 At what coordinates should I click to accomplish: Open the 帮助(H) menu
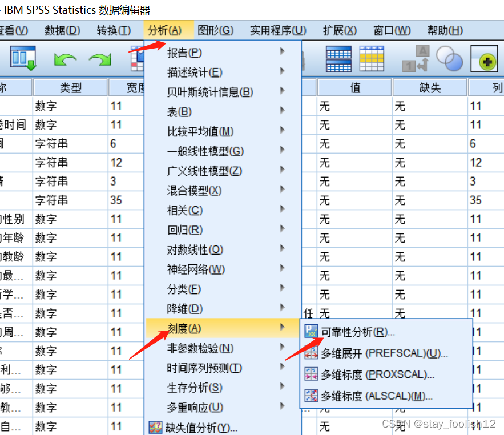[x=445, y=31]
